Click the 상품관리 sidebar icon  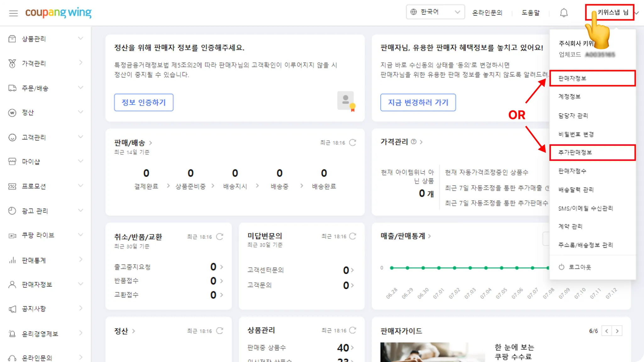12,39
